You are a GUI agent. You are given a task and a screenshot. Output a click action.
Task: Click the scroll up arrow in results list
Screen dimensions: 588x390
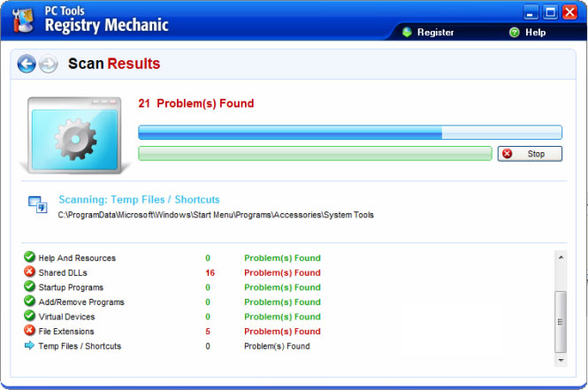(561, 257)
